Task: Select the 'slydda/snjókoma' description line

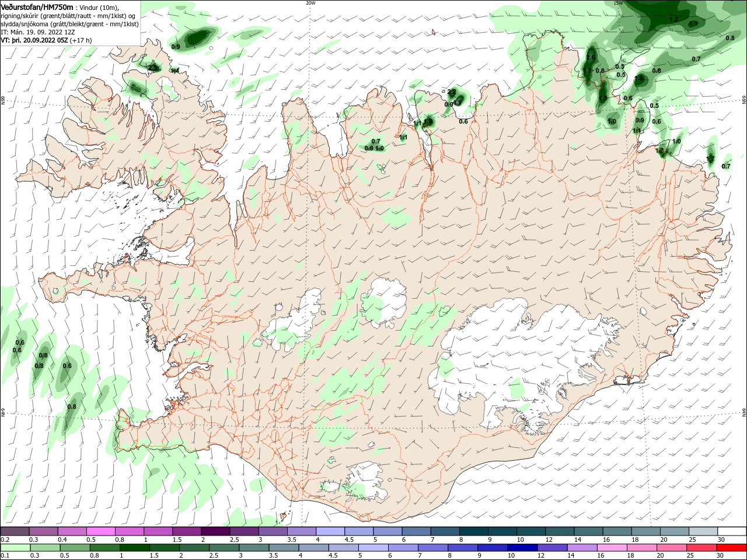Action: coord(69,24)
